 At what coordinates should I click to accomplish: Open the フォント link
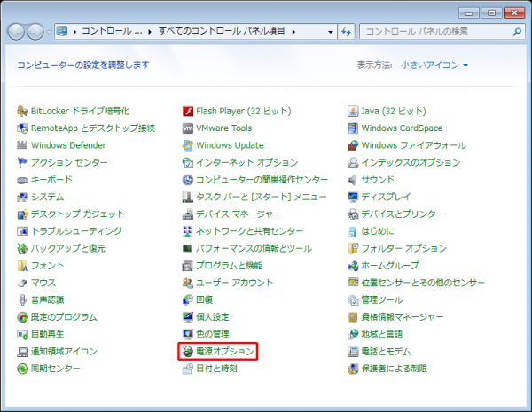pos(48,266)
